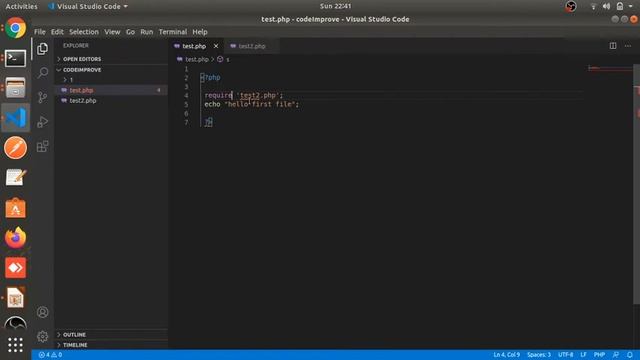Open the Terminal menu

[173, 32]
